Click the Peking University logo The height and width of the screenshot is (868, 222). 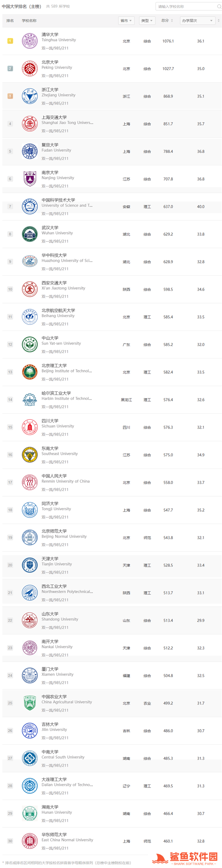pos(30,69)
